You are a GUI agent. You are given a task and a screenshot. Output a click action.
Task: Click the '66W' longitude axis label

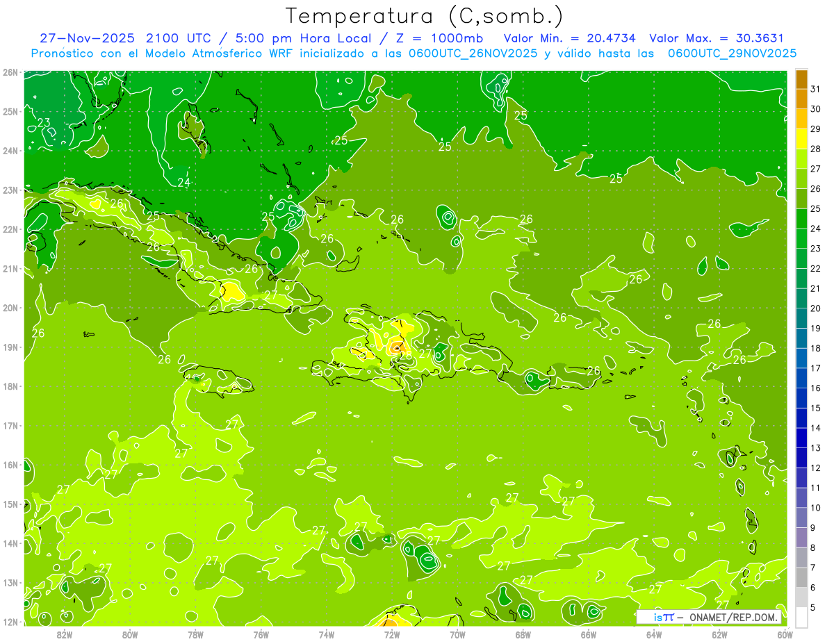tap(588, 634)
